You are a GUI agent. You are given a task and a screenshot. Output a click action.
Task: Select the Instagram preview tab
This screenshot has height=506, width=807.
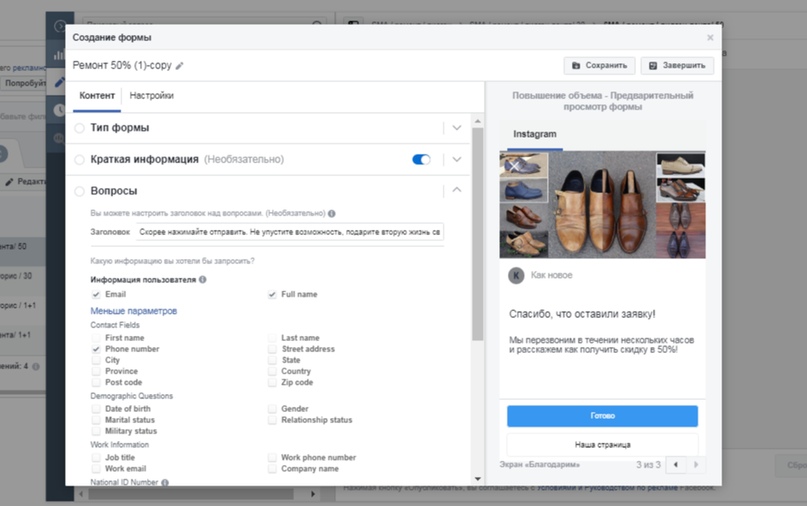click(x=535, y=134)
